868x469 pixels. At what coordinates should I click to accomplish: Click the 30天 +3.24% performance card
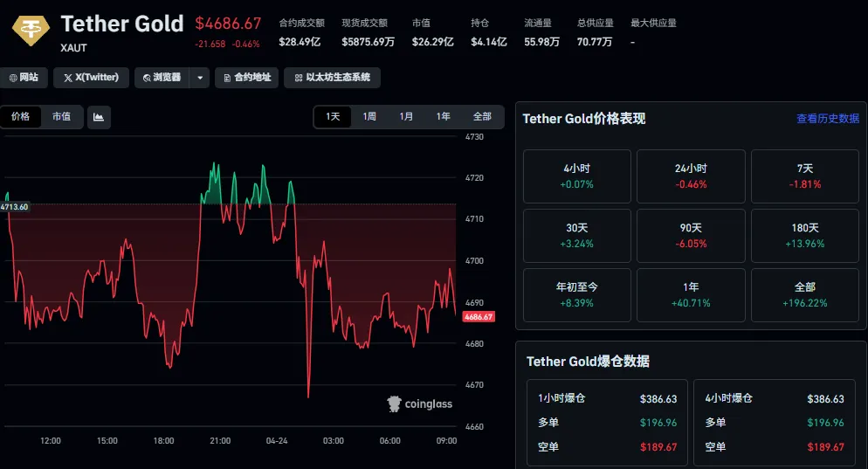click(577, 235)
